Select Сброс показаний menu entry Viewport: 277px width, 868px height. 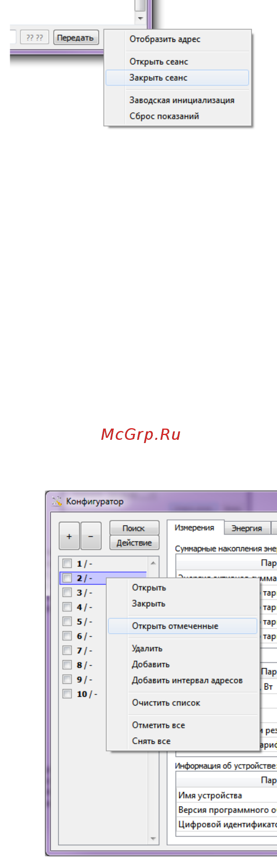(164, 116)
